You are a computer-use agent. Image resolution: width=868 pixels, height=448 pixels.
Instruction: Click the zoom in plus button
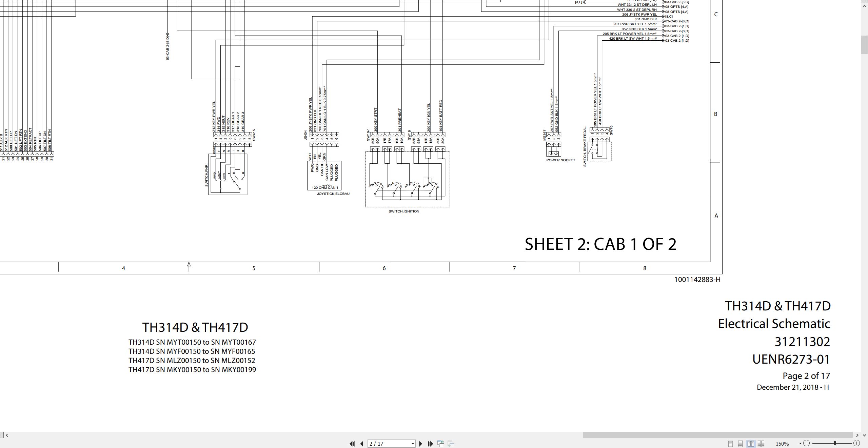[856, 443]
